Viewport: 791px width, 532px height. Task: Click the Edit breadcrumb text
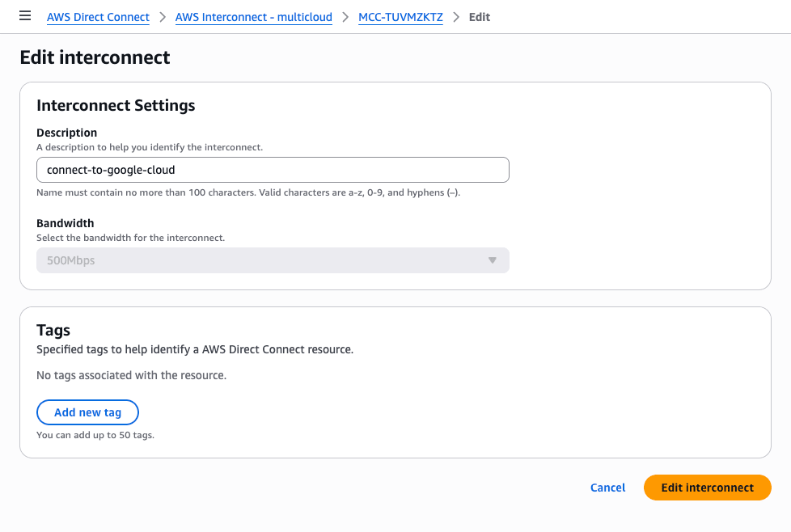480,17
